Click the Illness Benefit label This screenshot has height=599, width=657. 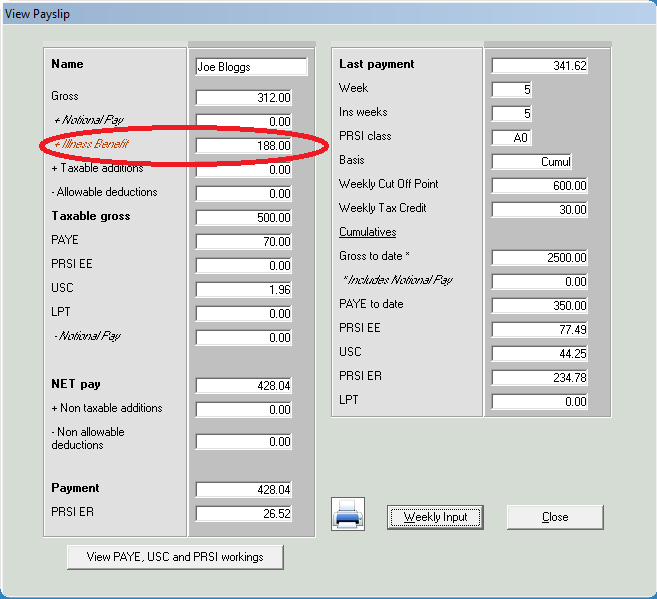pos(91,144)
